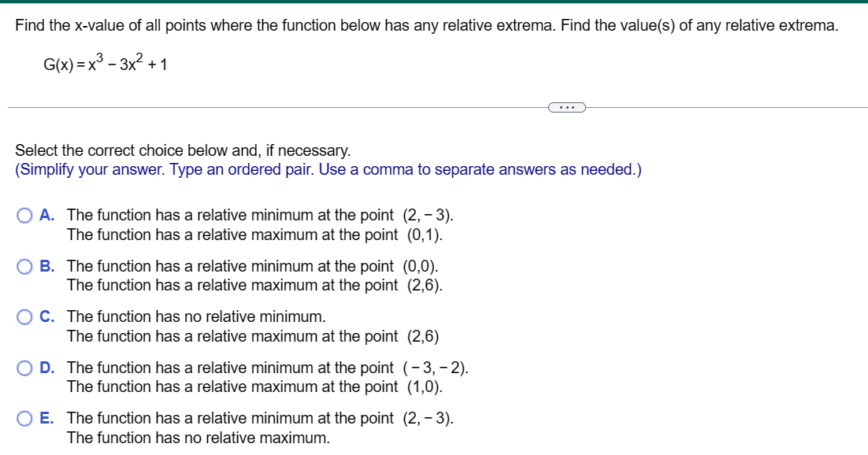Select answer choice D radio button
Viewport: 868px width, 455px height.
tap(23, 368)
